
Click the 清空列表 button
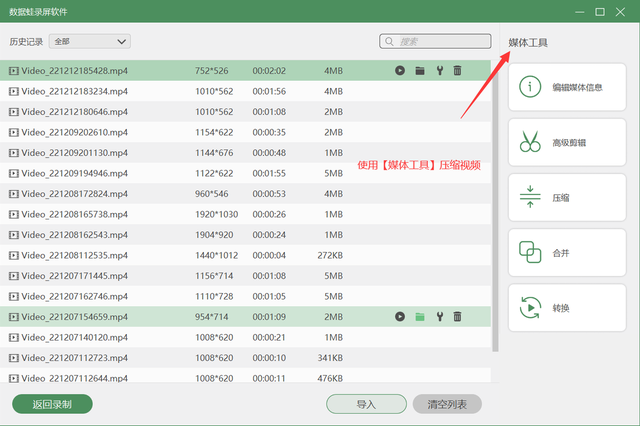click(447, 404)
